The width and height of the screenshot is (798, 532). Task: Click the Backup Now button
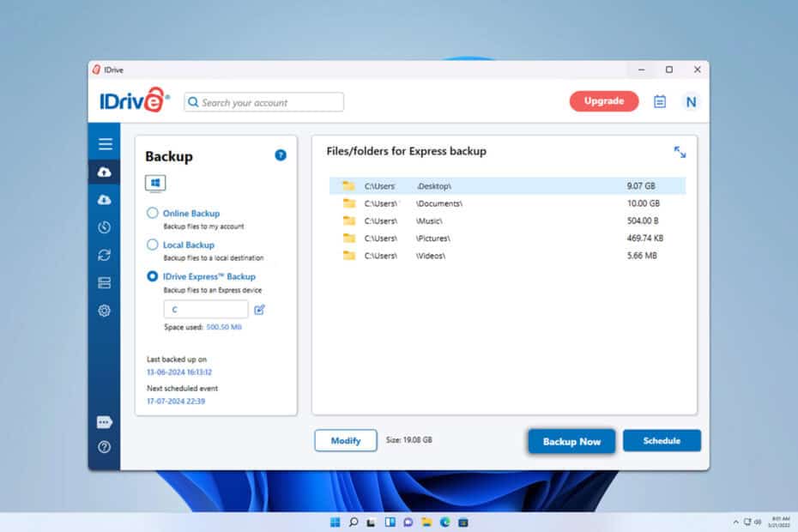click(x=571, y=441)
